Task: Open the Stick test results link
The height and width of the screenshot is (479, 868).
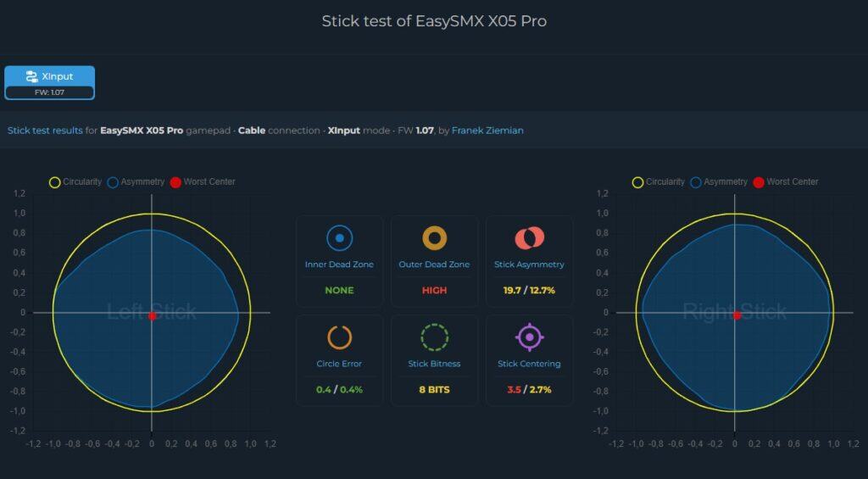Action: coord(44,131)
